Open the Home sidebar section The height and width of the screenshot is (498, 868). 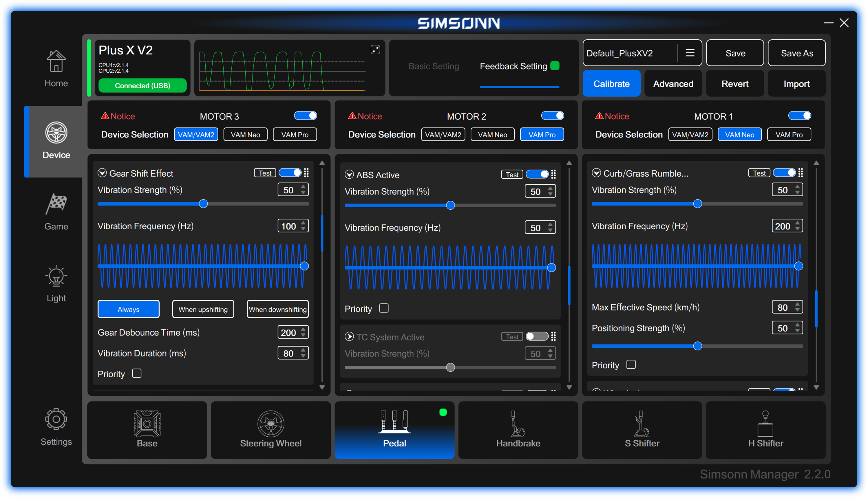click(56, 68)
